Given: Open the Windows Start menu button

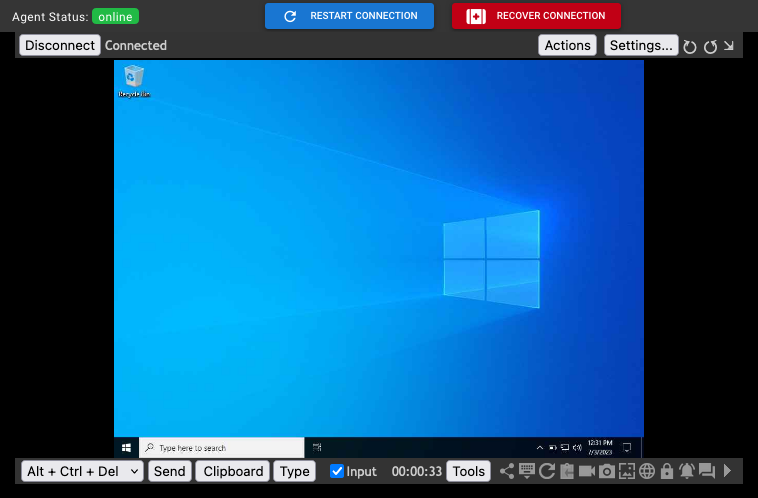Looking at the screenshot, I should 127,448.
